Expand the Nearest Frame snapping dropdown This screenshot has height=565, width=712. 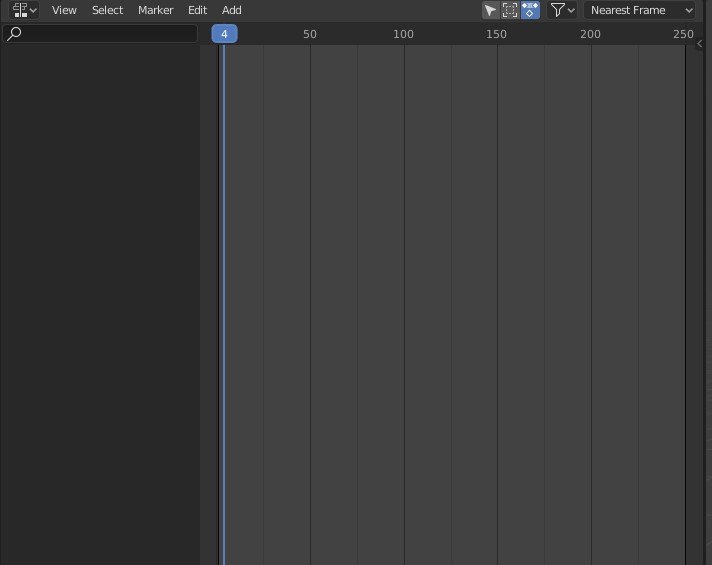click(640, 10)
